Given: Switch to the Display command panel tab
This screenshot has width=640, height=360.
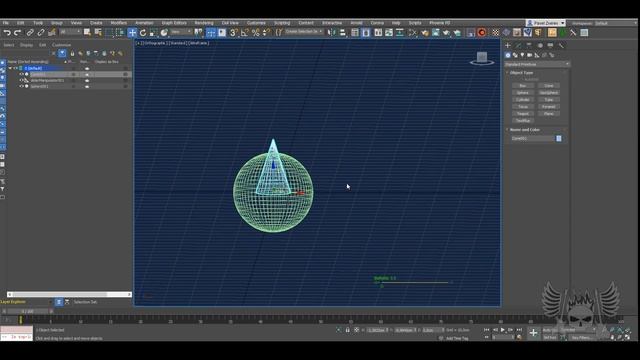Looking at the screenshot, I should coord(551,46).
